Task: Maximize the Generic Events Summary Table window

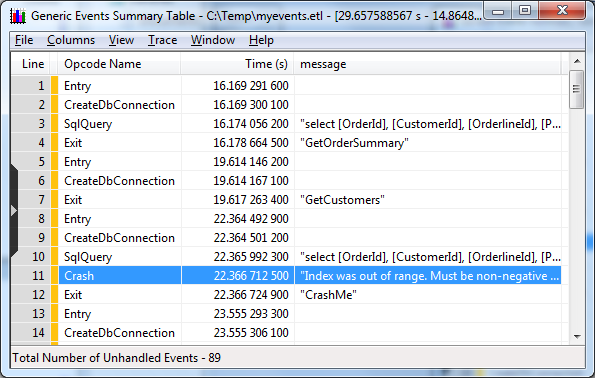Action: coord(525,11)
